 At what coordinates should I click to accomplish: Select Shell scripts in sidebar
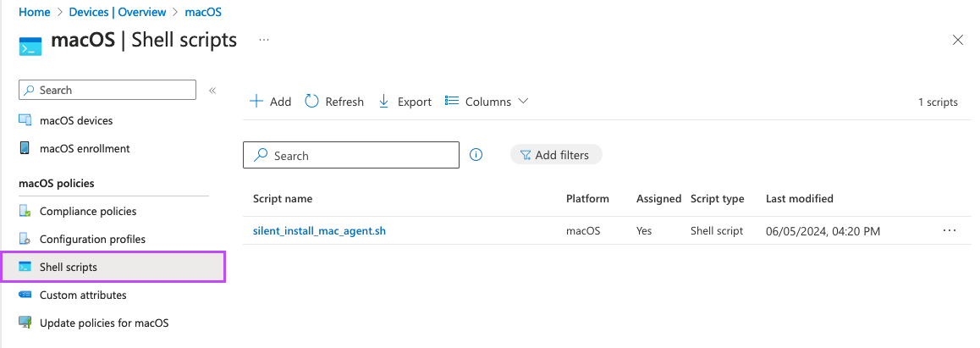pos(68,267)
